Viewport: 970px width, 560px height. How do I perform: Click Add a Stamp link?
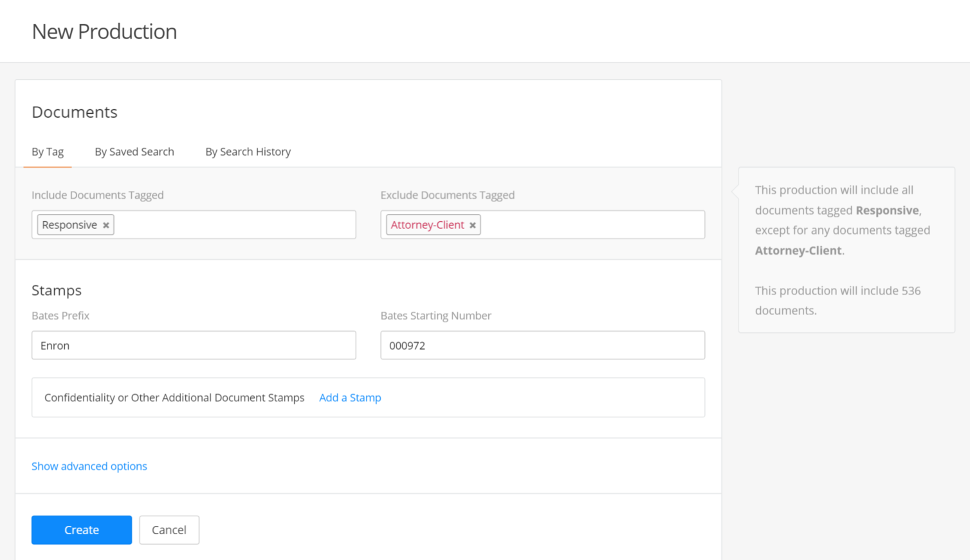[350, 397]
